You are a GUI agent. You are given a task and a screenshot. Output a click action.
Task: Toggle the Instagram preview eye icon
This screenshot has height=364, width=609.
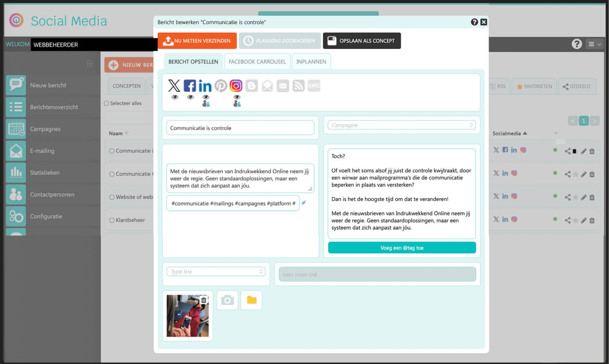tap(237, 97)
